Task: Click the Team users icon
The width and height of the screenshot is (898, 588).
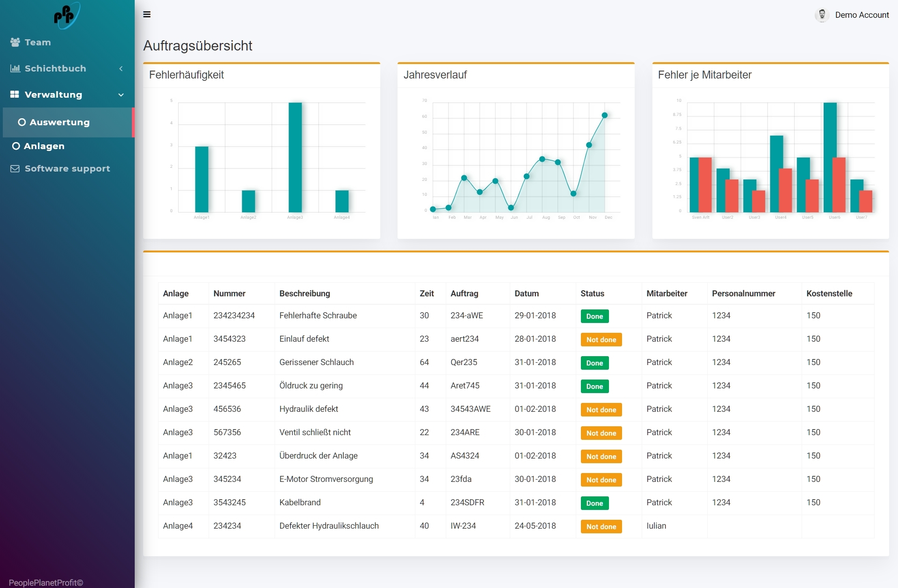Action: point(15,42)
